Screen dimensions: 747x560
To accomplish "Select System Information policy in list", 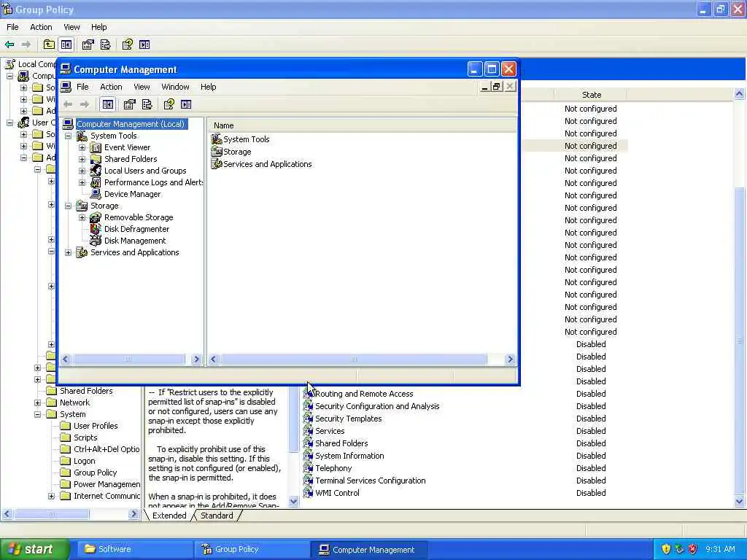I will [x=349, y=456].
